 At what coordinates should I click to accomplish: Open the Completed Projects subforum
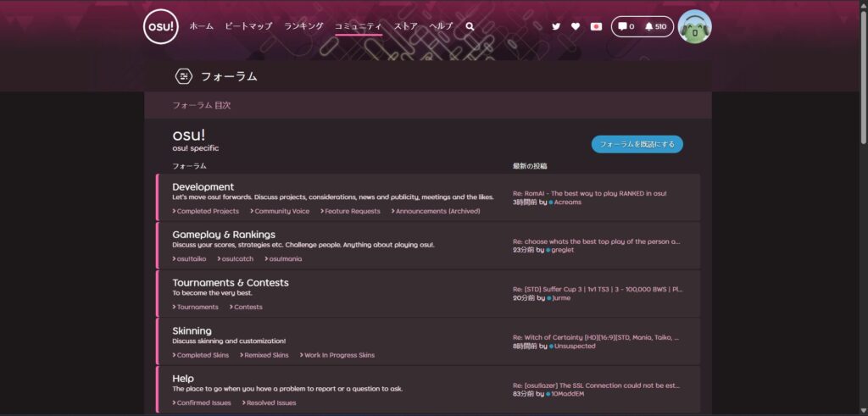[x=206, y=211]
